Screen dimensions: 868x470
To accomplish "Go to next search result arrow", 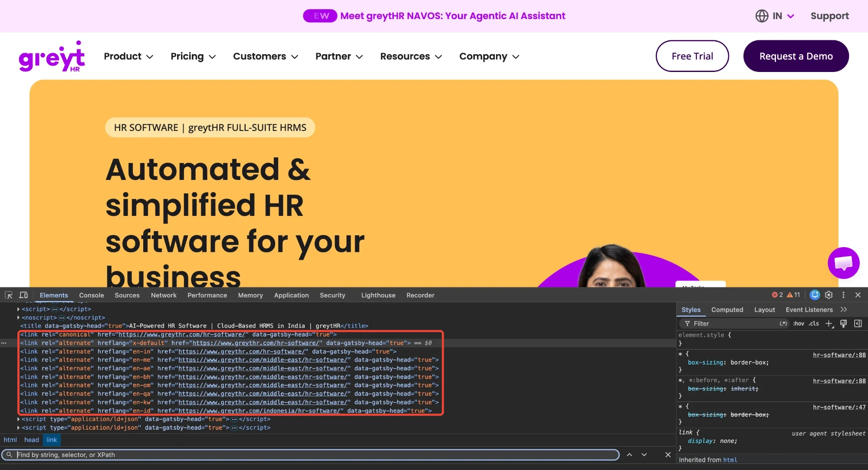I will click(x=644, y=455).
